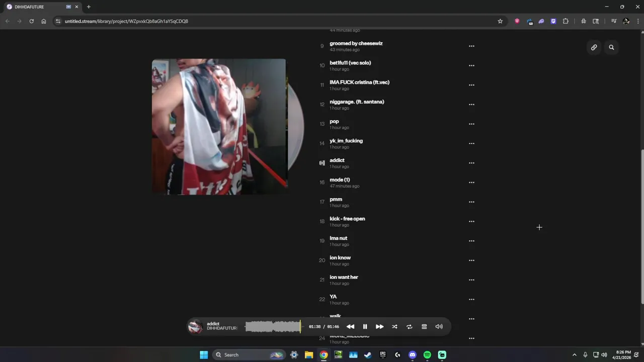
Task: Open options menu for betffu11 (vec solo)
Action: 471,65
